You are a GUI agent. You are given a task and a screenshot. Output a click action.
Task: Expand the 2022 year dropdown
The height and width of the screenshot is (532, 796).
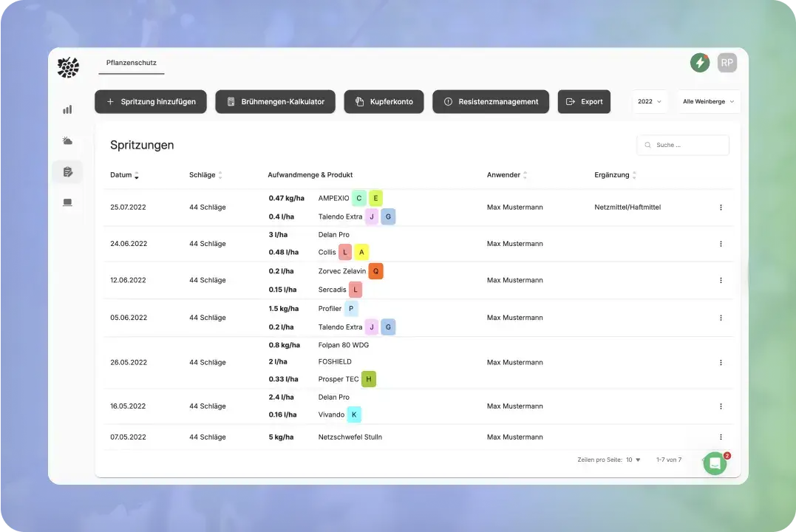650,102
